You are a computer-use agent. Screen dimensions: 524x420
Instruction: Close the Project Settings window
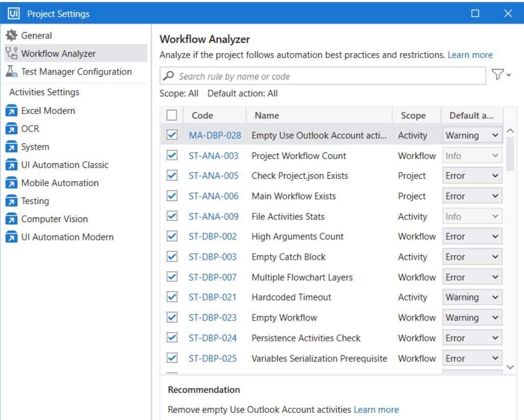click(508, 13)
